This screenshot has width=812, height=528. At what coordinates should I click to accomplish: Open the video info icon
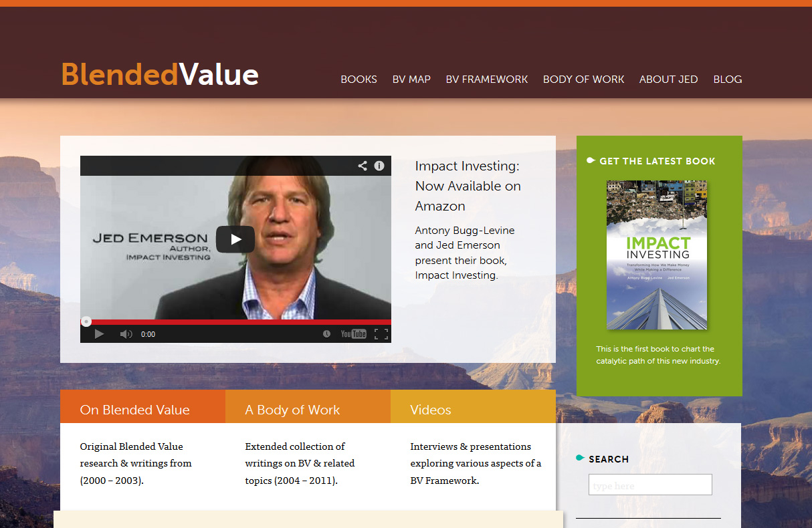(379, 166)
